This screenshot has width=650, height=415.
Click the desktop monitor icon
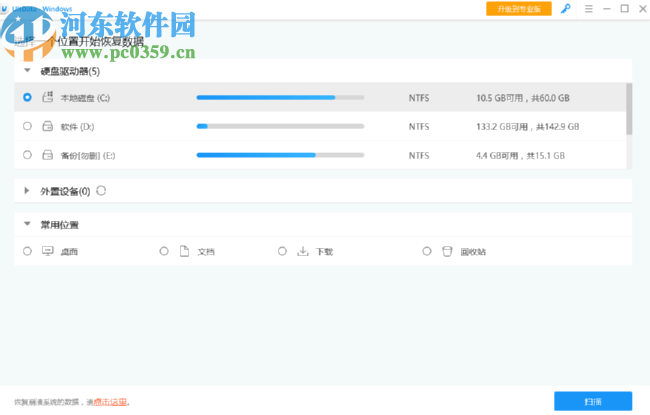[48, 251]
